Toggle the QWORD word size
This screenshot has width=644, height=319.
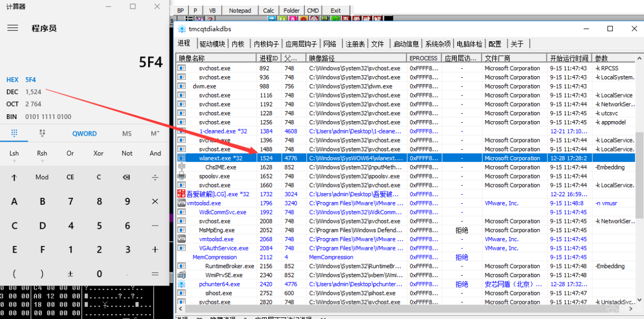[x=85, y=133]
